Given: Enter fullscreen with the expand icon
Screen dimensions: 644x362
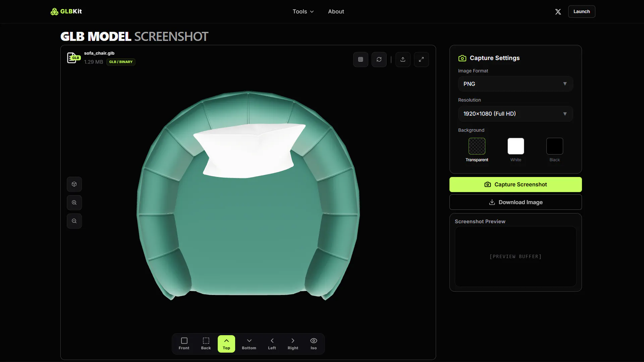Looking at the screenshot, I should point(421,59).
